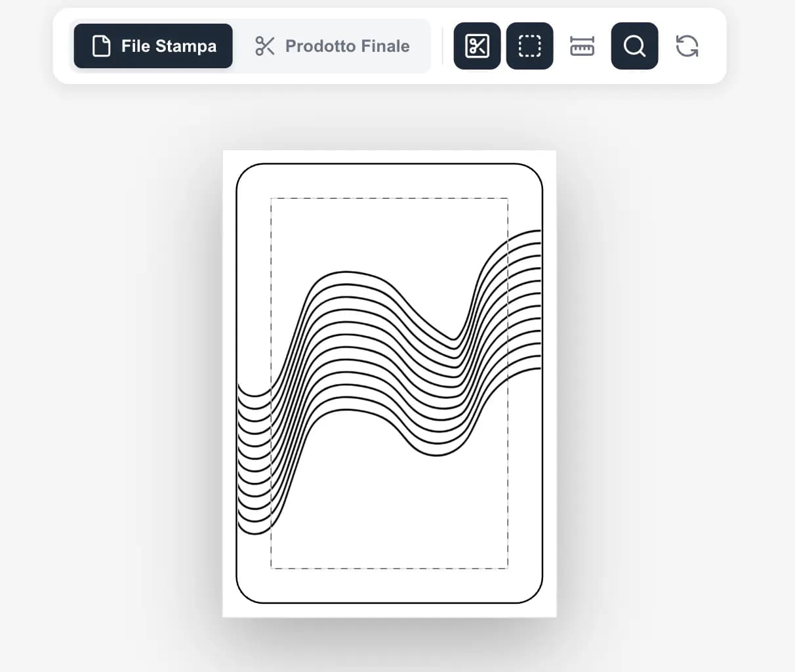Screen dimensions: 795x672
Task: Open the Prodotto Finale tab
Action: point(333,46)
